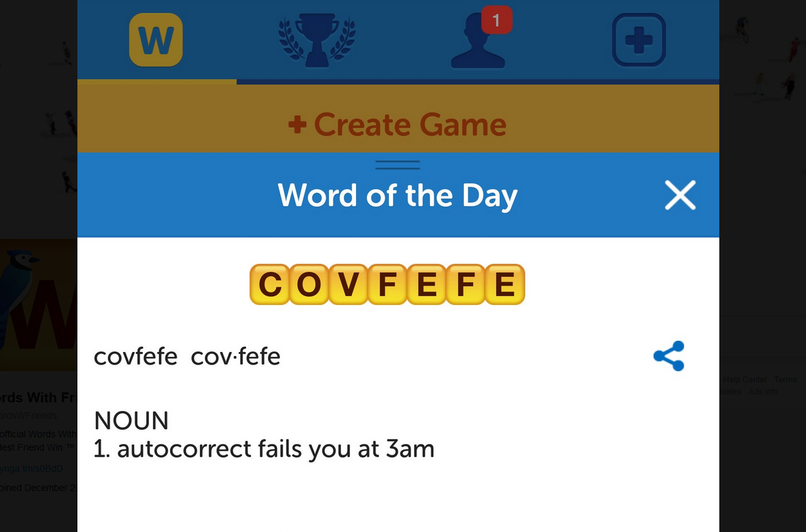The width and height of the screenshot is (806, 532).
Task: Click the letter C tile
Action: 269,285
